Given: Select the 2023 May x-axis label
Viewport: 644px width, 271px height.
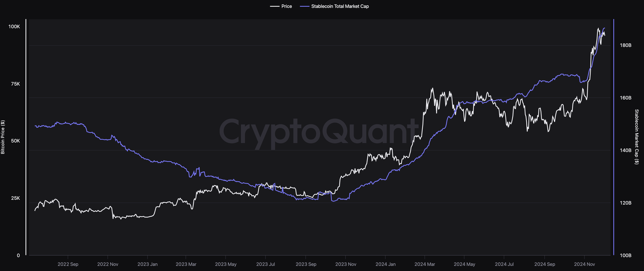Looking at the screenshot, I should [x=226, y=264].
